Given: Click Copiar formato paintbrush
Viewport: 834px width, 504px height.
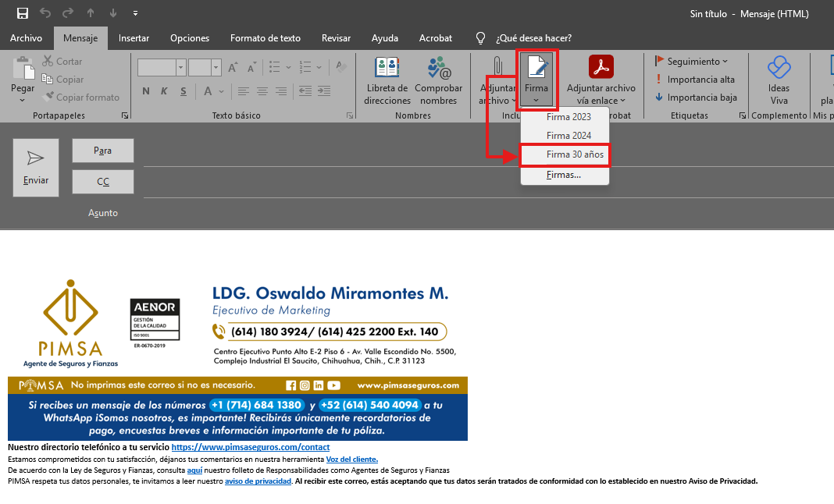Looking at the screenshot, I should point(81,98).
